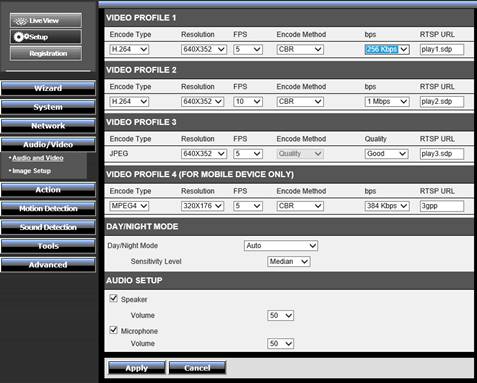Open the System menu
This screenshot has width=477, height=383.
(48, 107)
